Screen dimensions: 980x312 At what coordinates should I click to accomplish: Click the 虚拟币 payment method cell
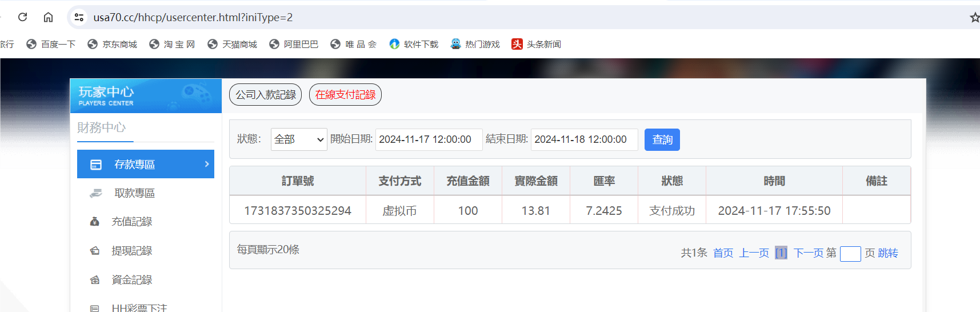click(399, 211)
